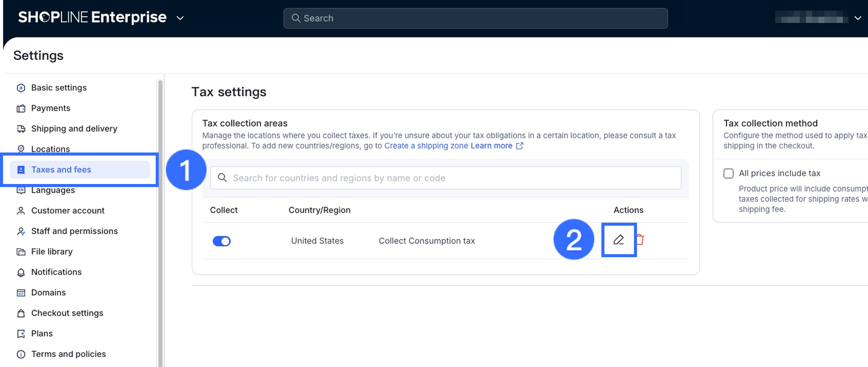Click the top Search bar

click(x=475, y=18)
